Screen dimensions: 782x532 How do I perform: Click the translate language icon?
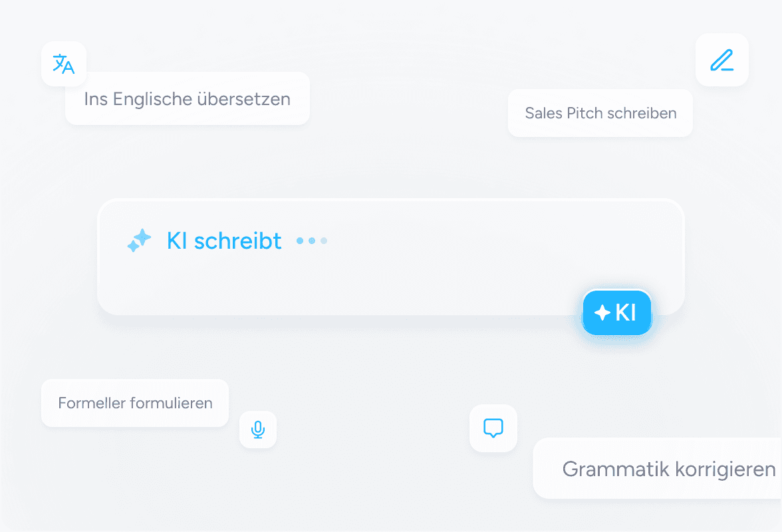pos(64,64)
